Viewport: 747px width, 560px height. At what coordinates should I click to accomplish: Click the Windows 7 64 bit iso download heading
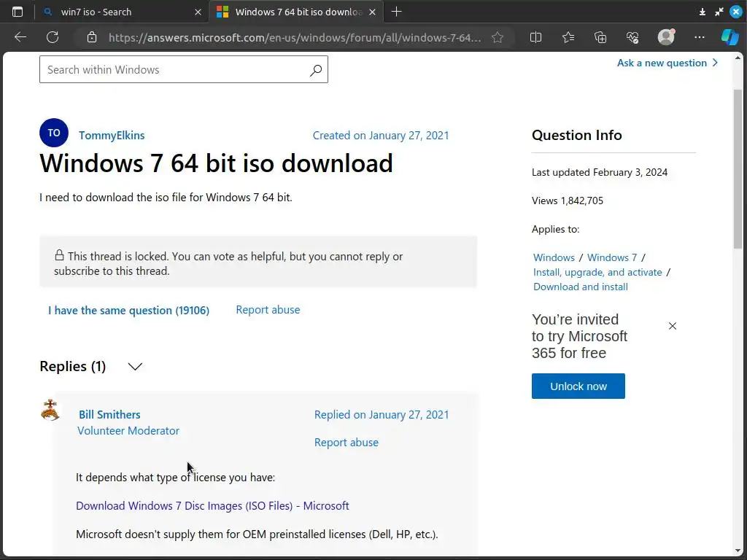point(216,163)
